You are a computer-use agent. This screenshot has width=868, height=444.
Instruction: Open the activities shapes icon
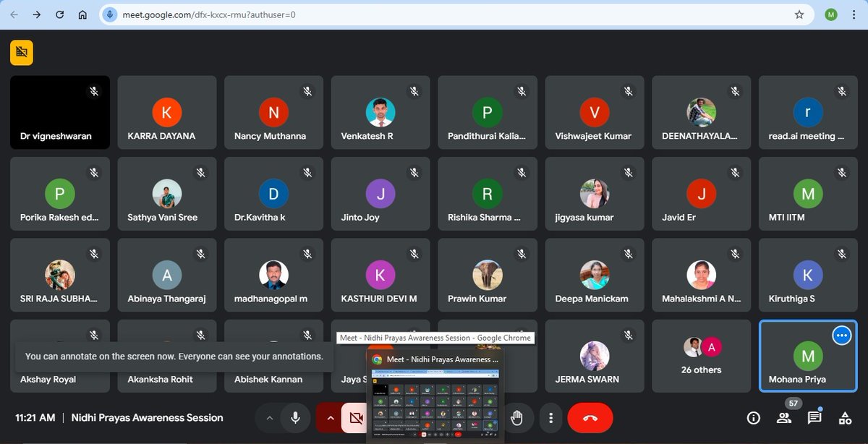[845, 418]
